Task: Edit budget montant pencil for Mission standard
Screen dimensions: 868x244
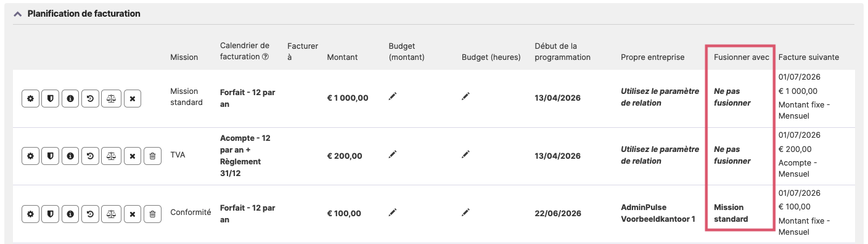Action: [x=393, y=96]
